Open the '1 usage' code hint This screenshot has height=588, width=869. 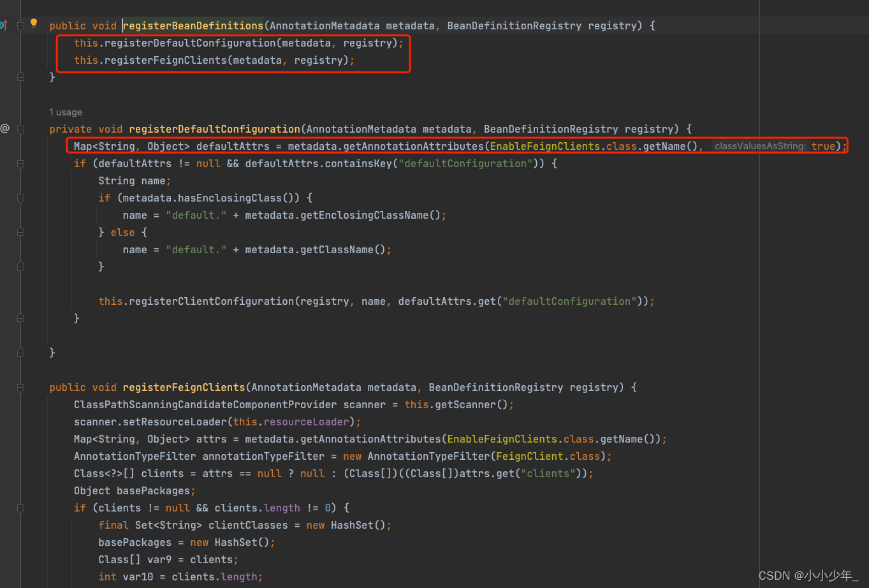tap(66, 112)
